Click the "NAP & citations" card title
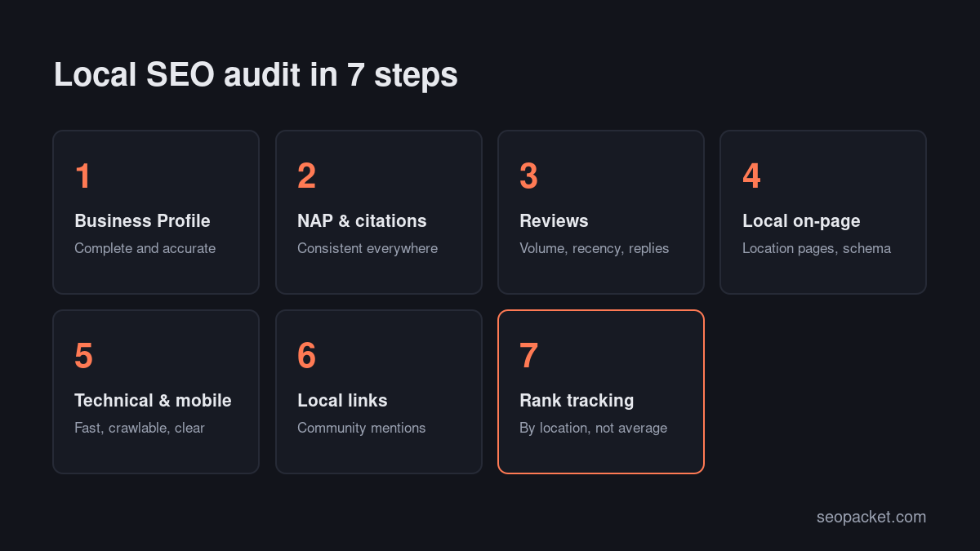This screenshot has height=551, width=980. (x=362, y=221)
